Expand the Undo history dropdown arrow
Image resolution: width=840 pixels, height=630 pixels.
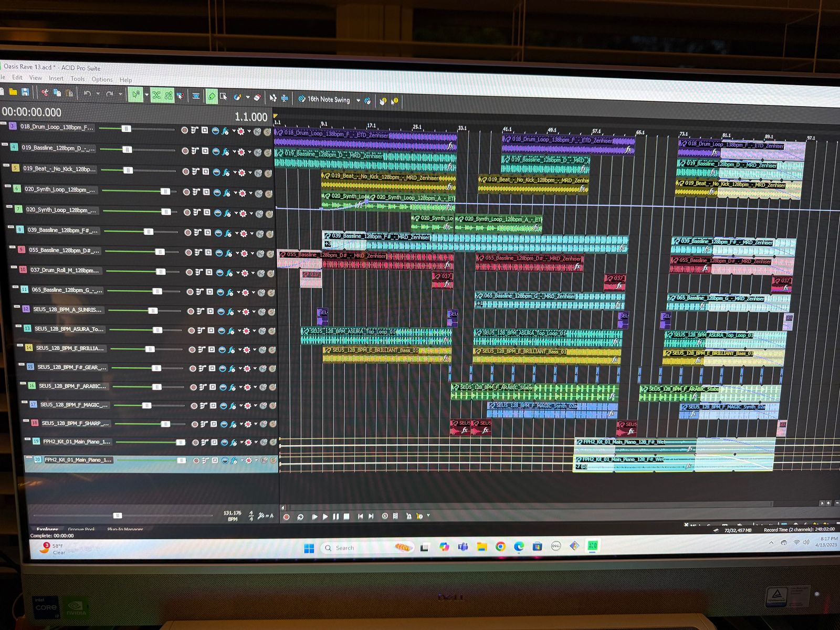[x=98, y=94]
